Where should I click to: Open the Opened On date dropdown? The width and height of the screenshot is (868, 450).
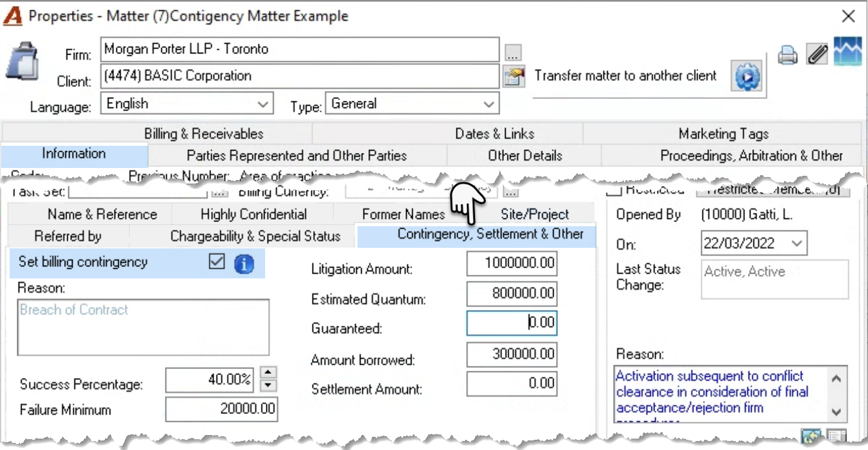797,244
